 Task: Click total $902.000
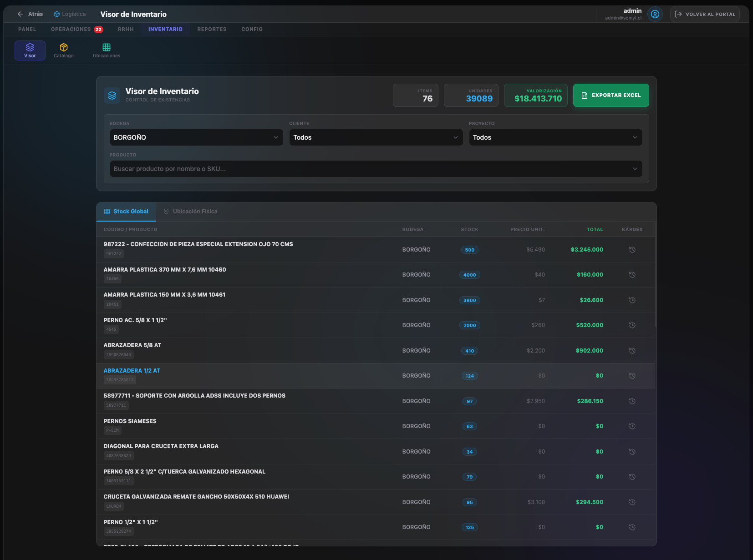pos(589,351)
